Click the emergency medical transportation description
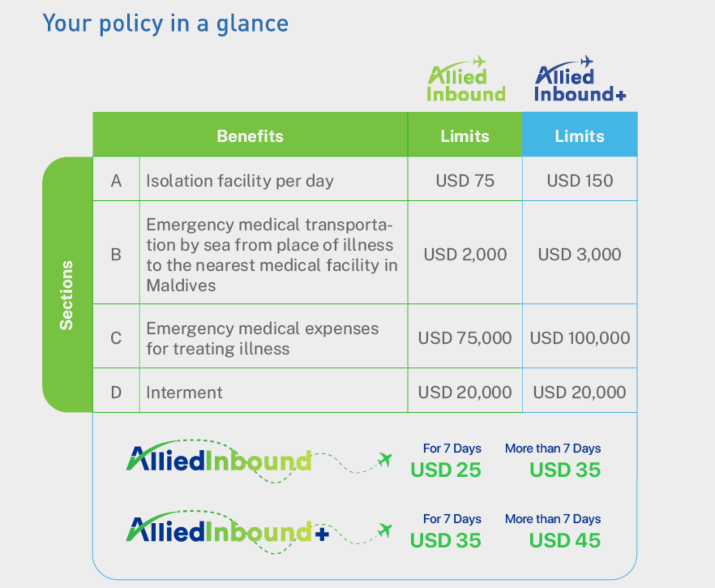This screenshot has width=715, height=588. click(271, 255)
